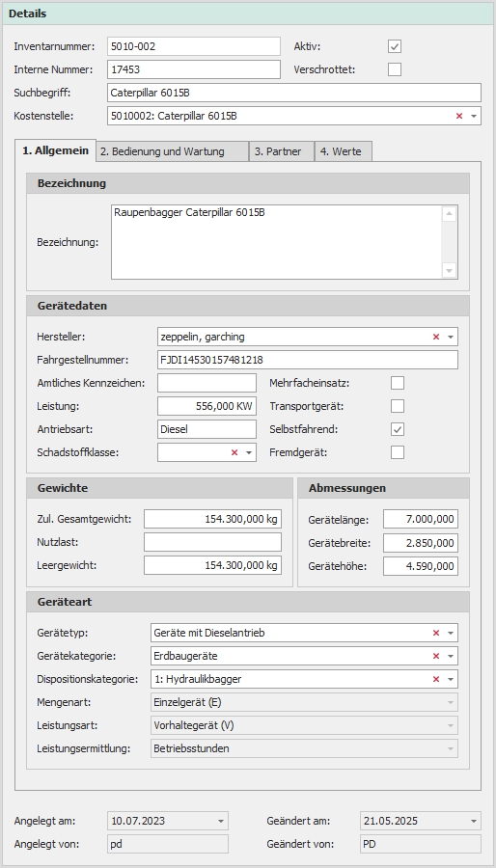Screen dimensions: 496x868
Task: Open the Kostenstelle dropdown arrow
Action: pyautogui.click(x=473, y=117)
